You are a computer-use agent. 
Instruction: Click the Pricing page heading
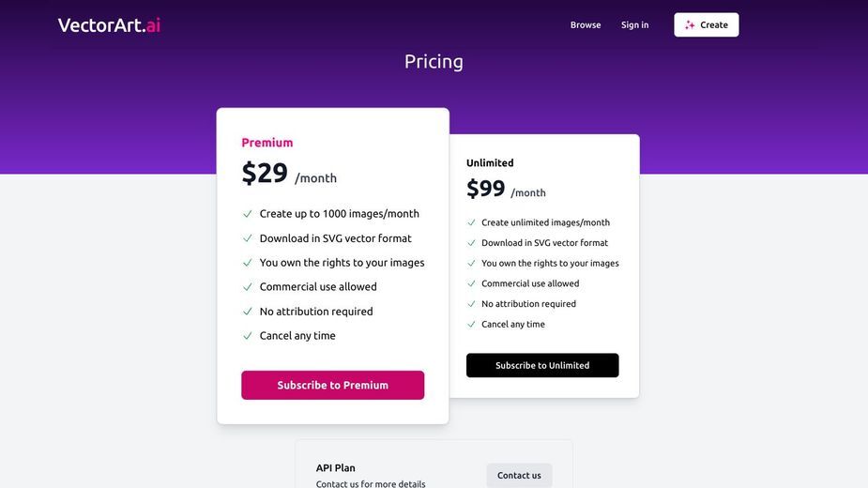click(434, 62)
